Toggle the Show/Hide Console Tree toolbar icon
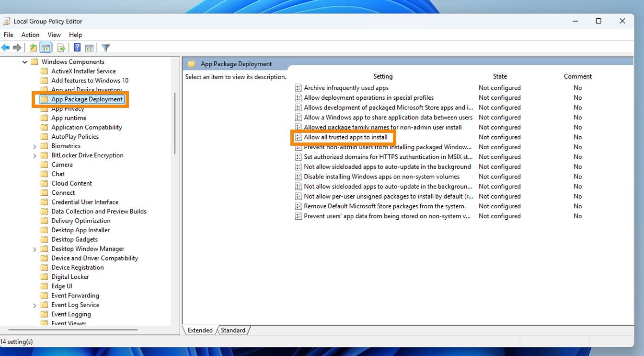Screen dimensions: 644x356 [46, 47]
